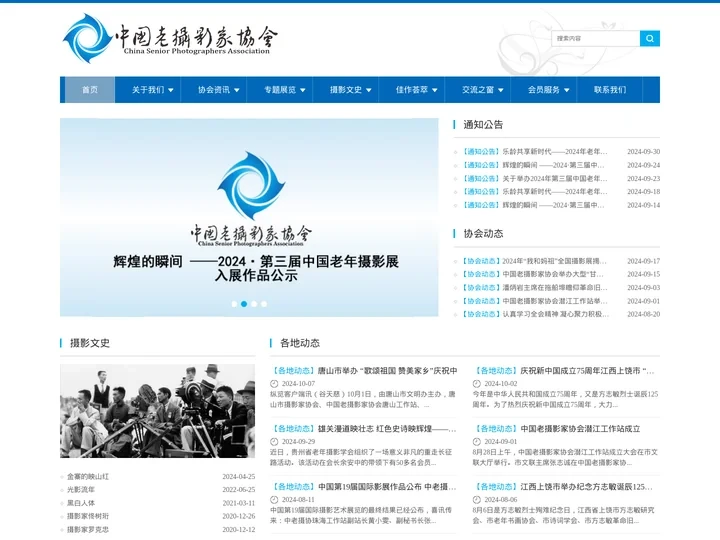Screen dimensions: 720x540
Task: Open article 庆祝新中国成立75周年江西上饶市
Action: click(x=587, y=371)
